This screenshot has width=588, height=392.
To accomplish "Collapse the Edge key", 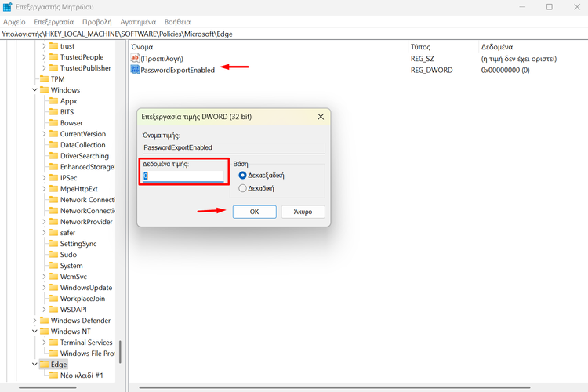I will 34,365.
